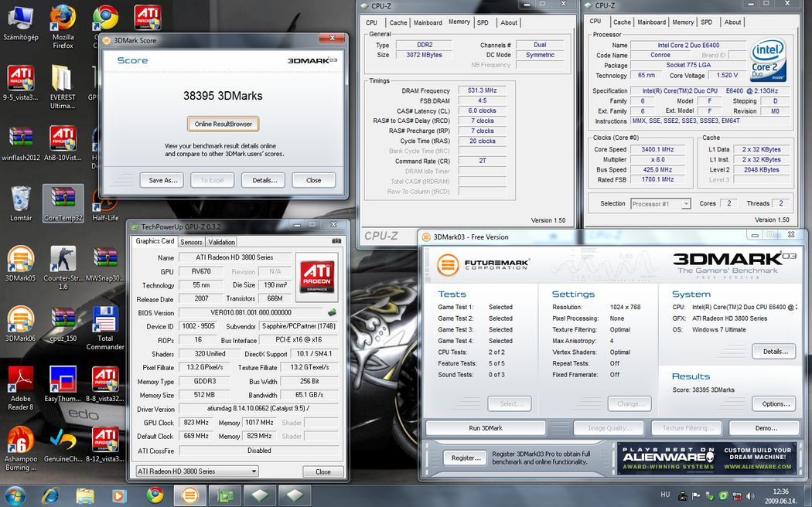Screen dimensions: 812x507
Task: Click the Options button under Results
Action: [775, 403]
